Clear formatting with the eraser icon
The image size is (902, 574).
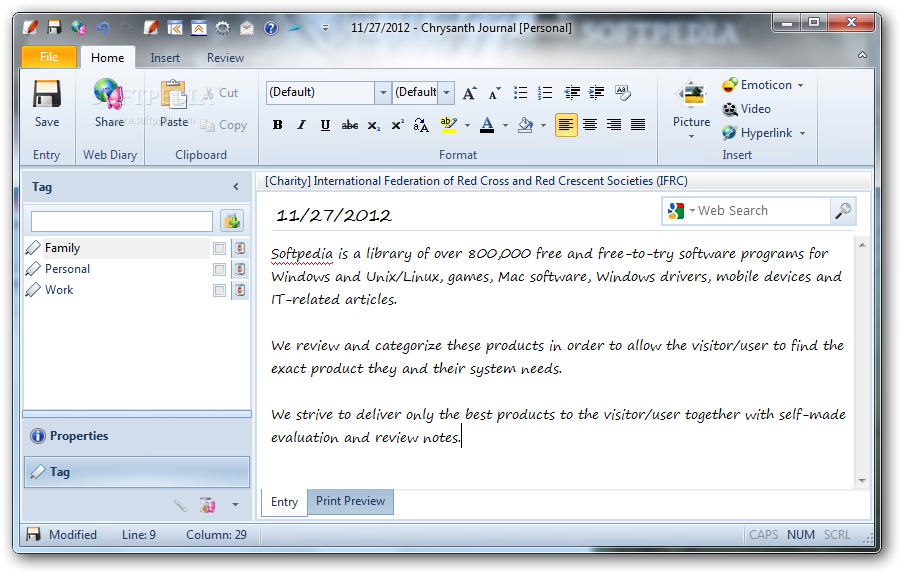pos(623,93)
